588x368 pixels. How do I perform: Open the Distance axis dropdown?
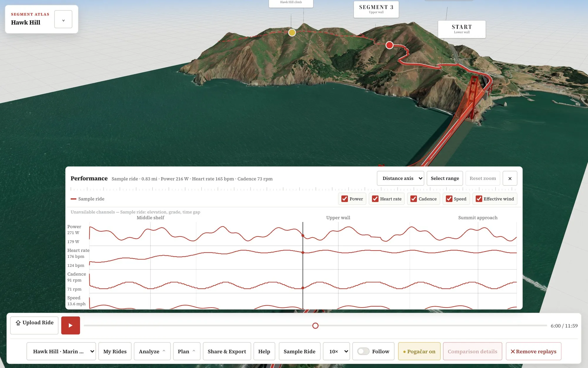400,178
